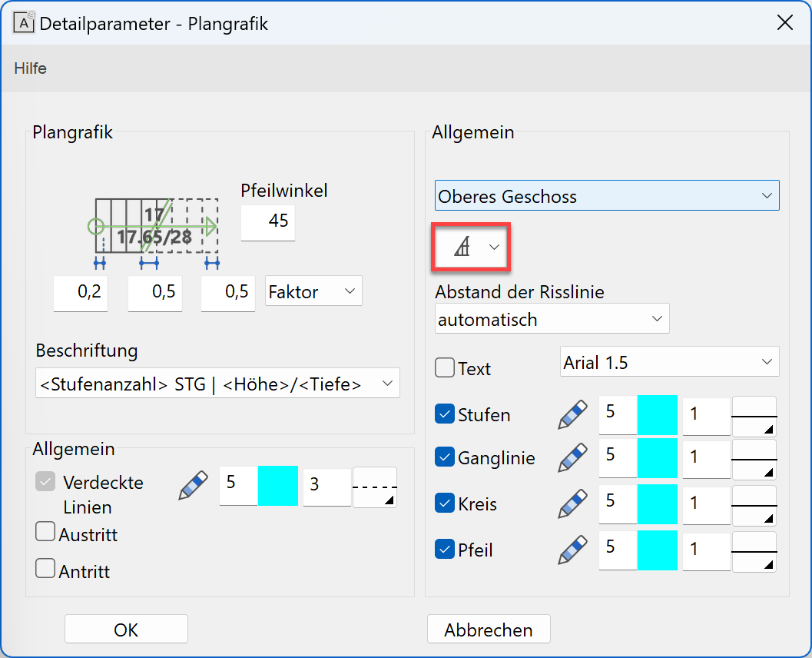Click the pencil icon next to Pfeil
The height and width of the screenshot is (658, 812).
click(x=572, y=549)
